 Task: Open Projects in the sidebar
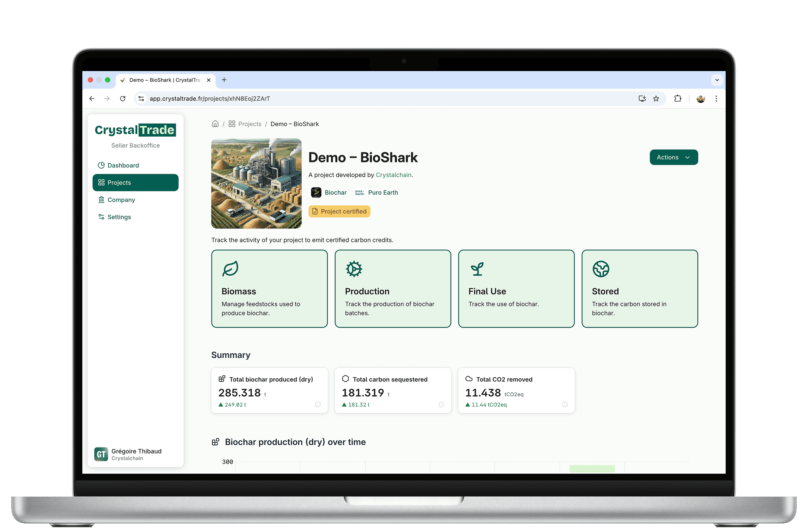(x=136, y=183)
